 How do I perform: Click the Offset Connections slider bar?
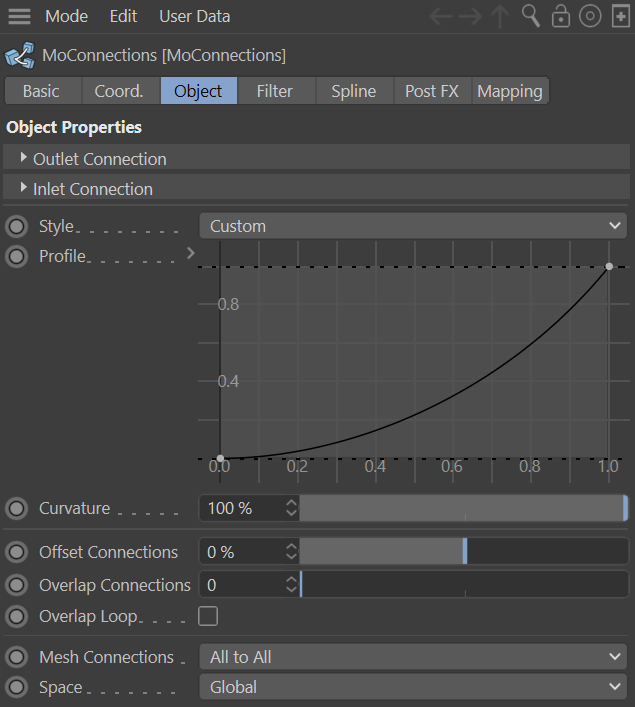pos(464,552)
